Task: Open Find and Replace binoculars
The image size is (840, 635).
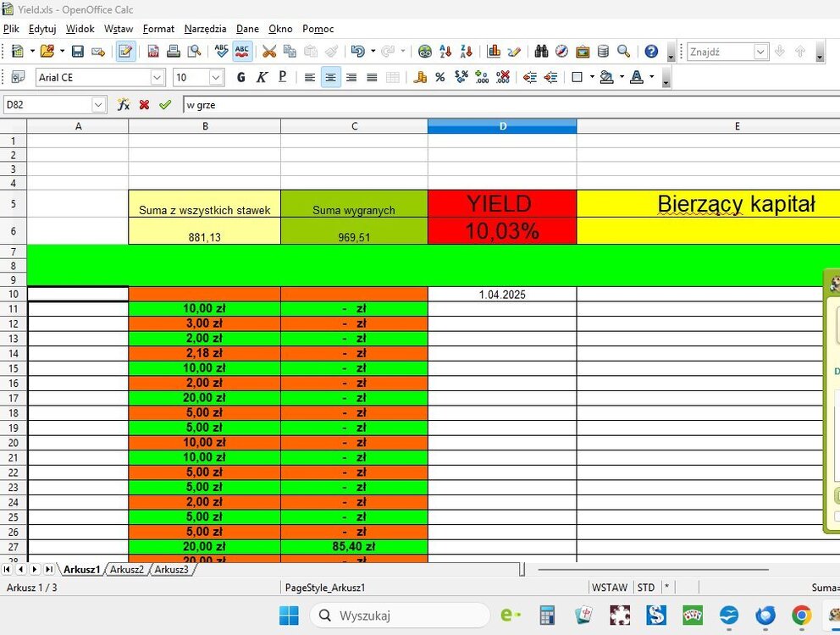Action: click(x=541, y=52)
